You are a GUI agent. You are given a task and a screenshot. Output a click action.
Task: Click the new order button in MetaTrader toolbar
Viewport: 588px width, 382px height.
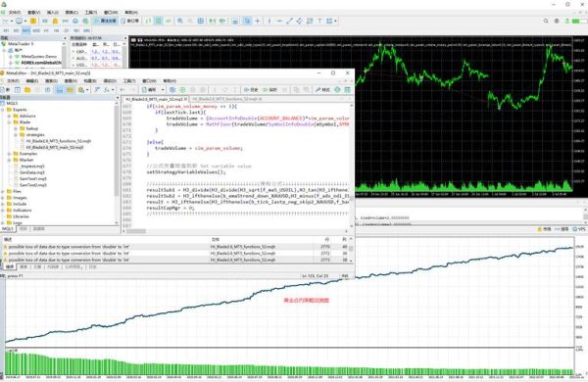coord(129,21)
